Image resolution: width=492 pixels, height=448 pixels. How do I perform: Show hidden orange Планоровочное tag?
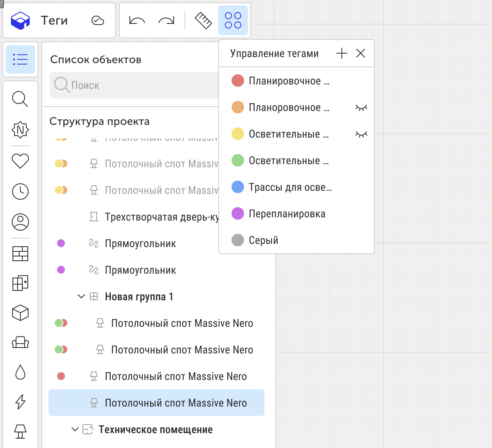361,108
